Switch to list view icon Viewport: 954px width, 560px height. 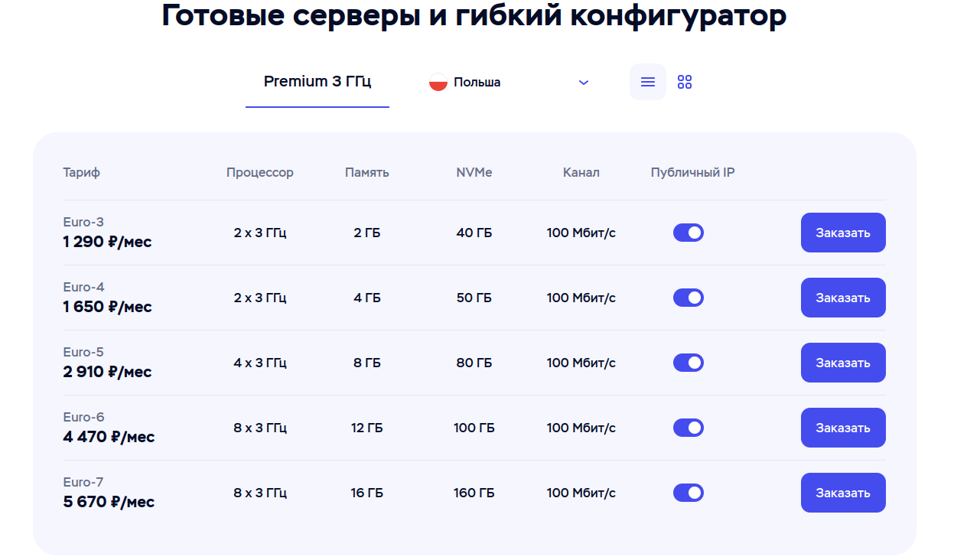pos(648,82)
